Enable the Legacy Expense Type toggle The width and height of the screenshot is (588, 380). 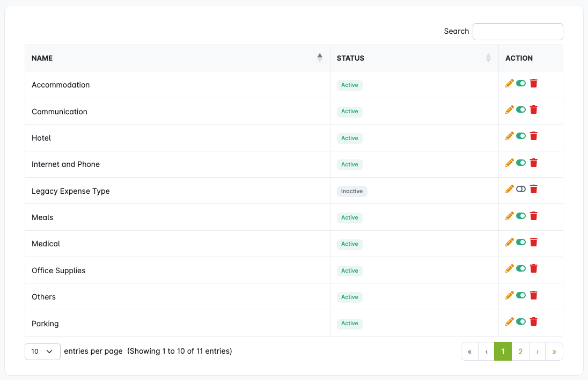(x=521, y=189)
